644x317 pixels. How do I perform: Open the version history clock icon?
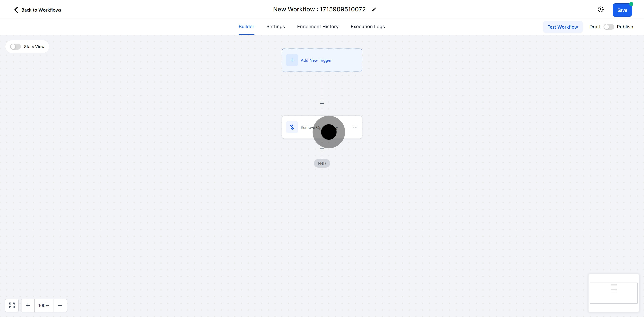point(600,9)
